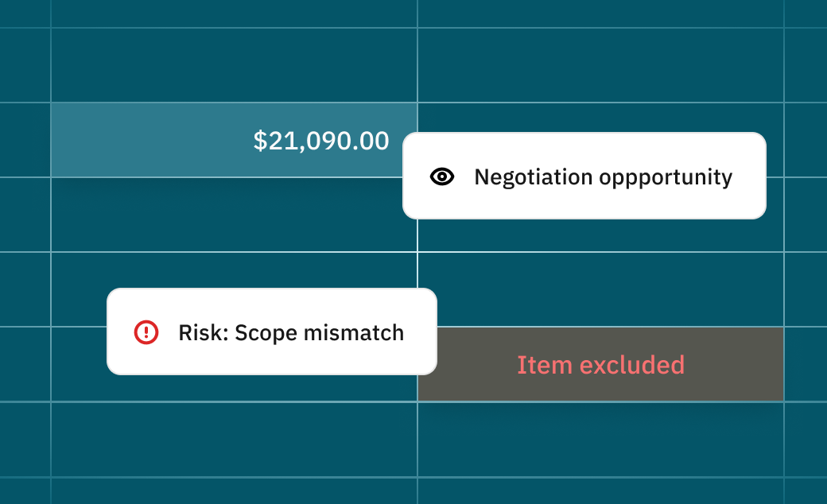Select empty cell directly above $21,090.00
The height and width of the screenshot is (504, 827).
(234, 65)
